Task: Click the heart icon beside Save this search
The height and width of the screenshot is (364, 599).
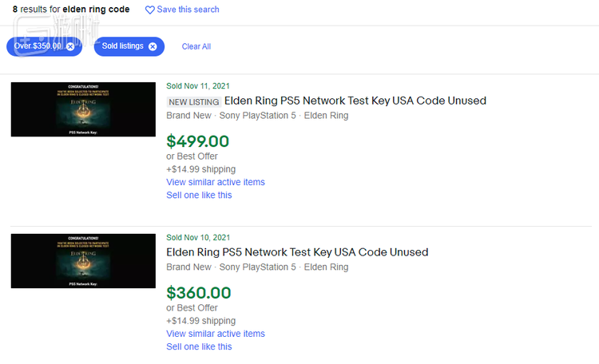Action: tap(150, 10)
